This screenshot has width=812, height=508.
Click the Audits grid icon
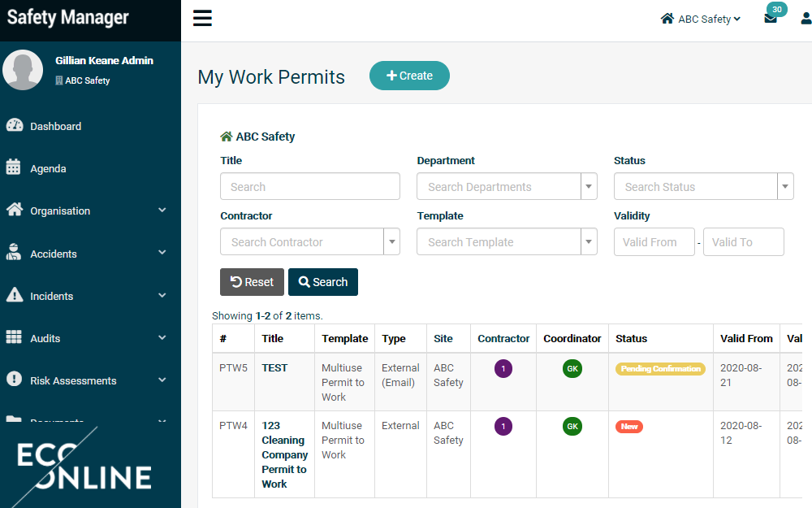point(14,337)
